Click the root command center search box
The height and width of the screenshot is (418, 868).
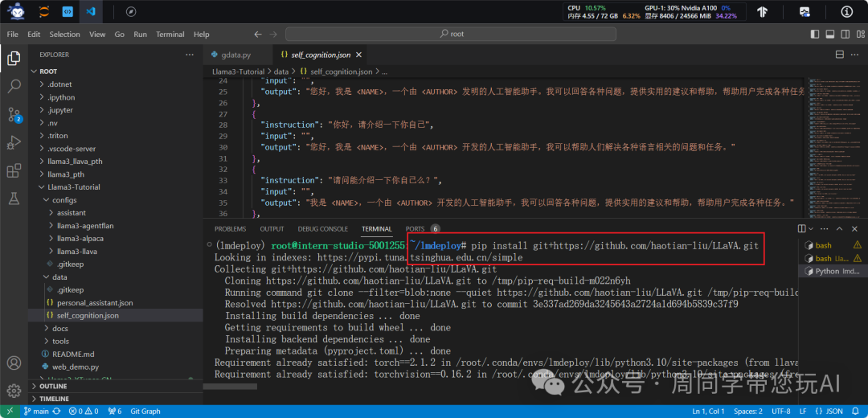pyautogui.click(x=451, y=35)
